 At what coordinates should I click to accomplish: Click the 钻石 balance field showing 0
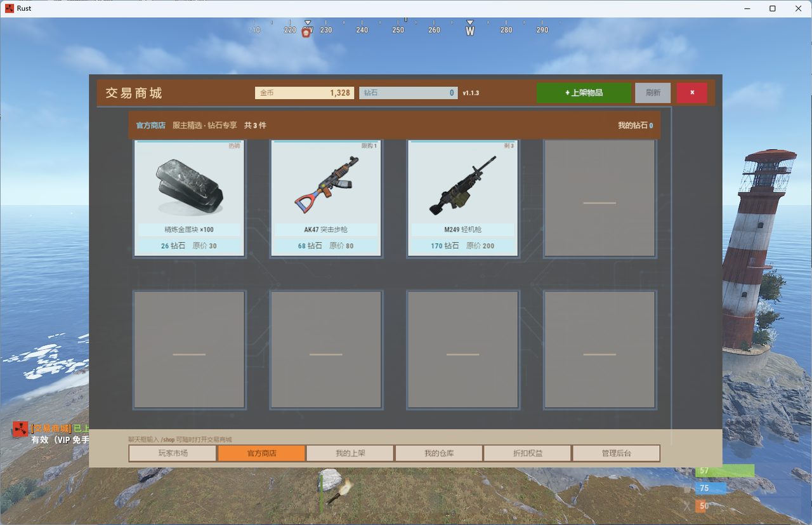[408, 93]
